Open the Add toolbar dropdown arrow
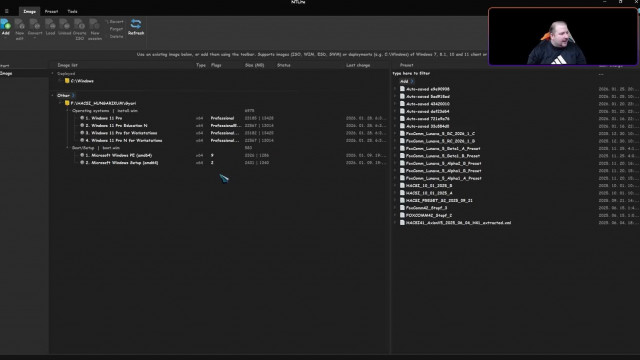 click(x=6, y=38)
